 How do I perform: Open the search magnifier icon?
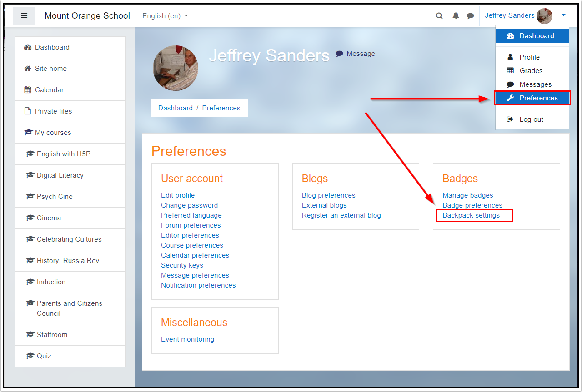click(x=439, y=16)
